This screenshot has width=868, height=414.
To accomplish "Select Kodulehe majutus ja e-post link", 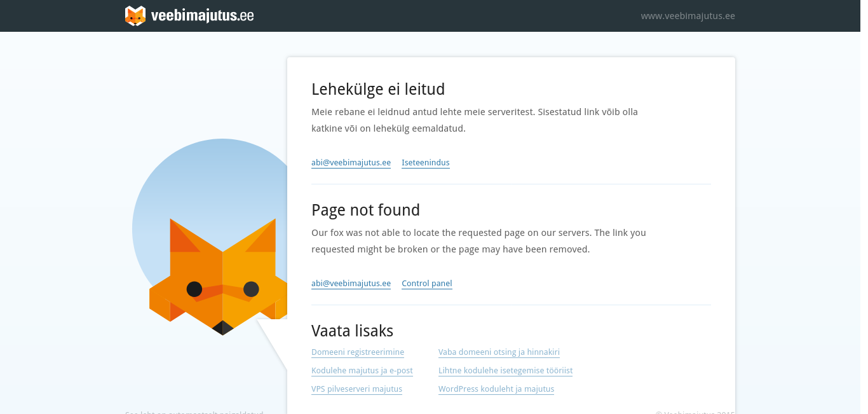I will click(362, 371).
